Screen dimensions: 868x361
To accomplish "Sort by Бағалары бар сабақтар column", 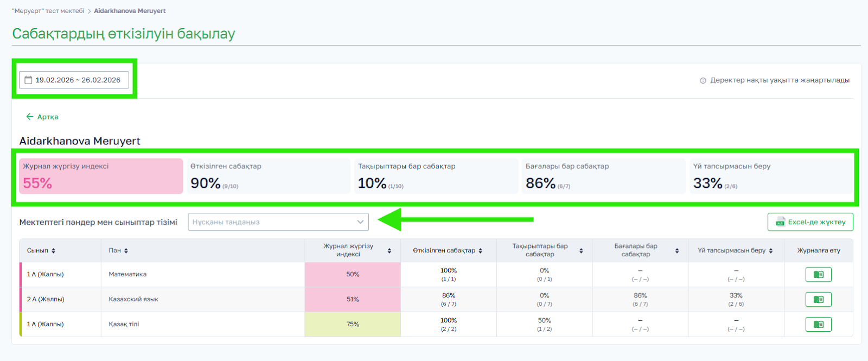I will point(677,251).
